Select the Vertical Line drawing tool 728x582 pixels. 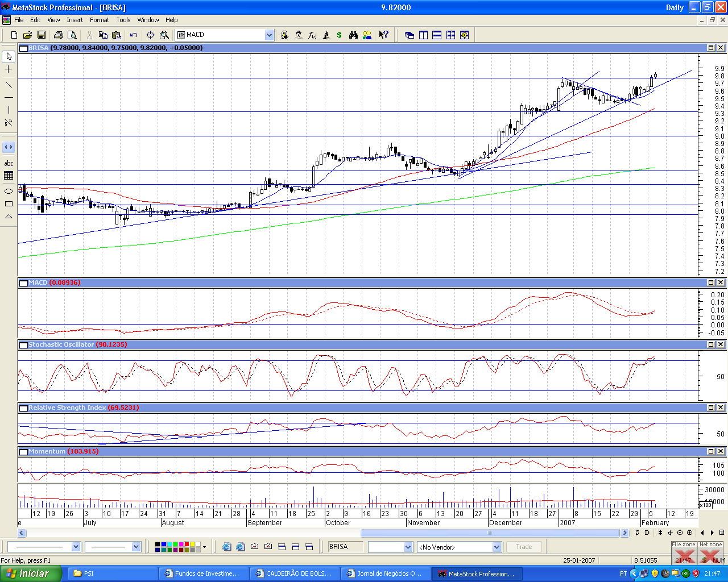[9, 110]
